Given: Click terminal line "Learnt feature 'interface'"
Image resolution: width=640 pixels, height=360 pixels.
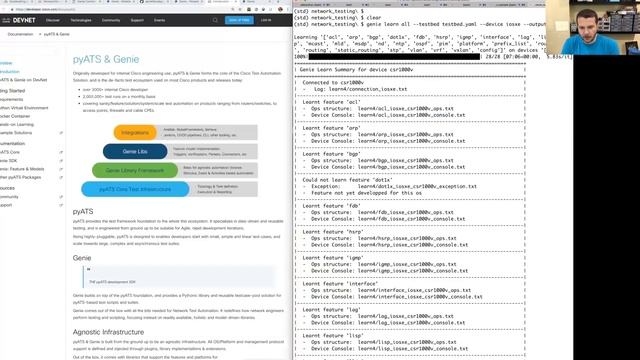Looking at the screenshot, I should (x=340, y=284).
